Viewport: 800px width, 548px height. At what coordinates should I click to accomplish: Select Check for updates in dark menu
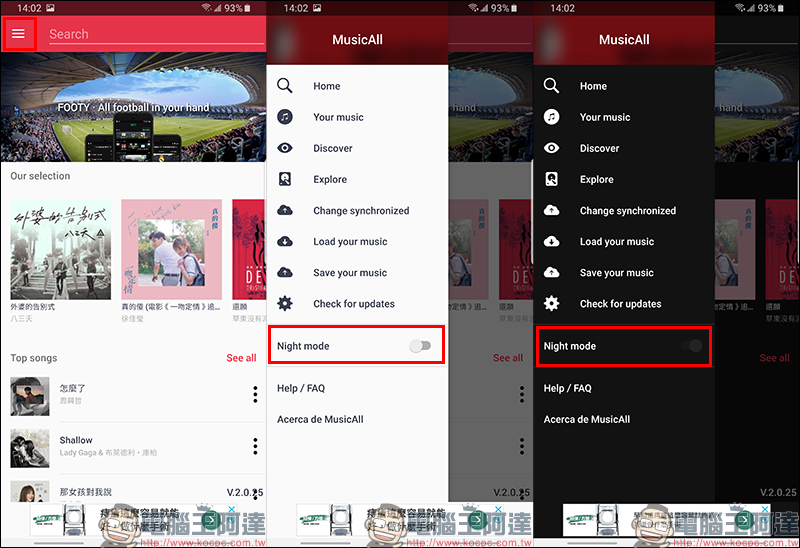pyautogui.click(x=620, y=304)
